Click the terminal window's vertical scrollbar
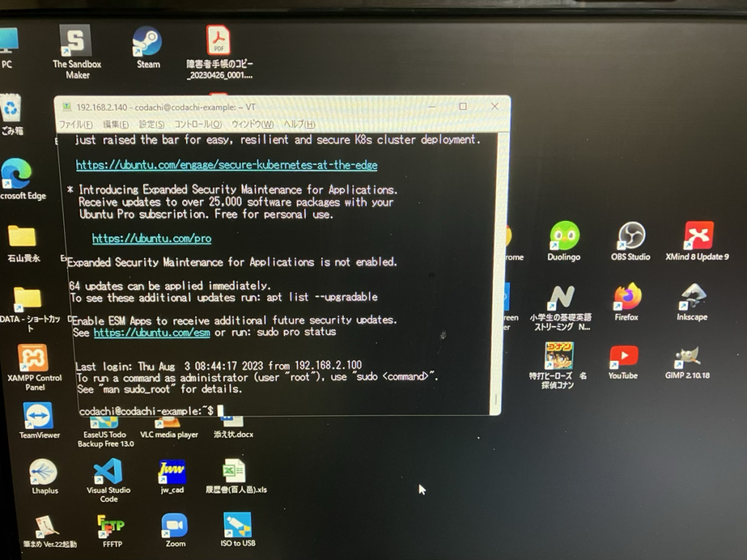 tap(497, 270)
